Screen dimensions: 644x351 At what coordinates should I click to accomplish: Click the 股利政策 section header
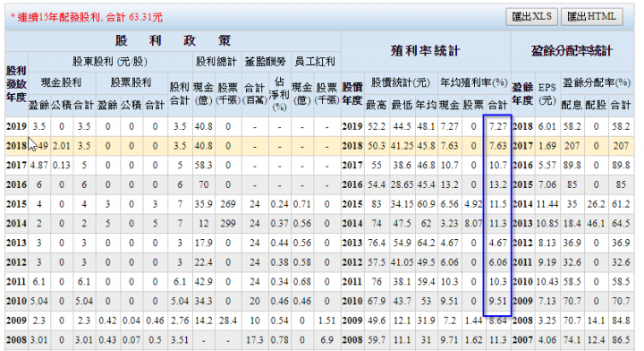pos(173,40)
